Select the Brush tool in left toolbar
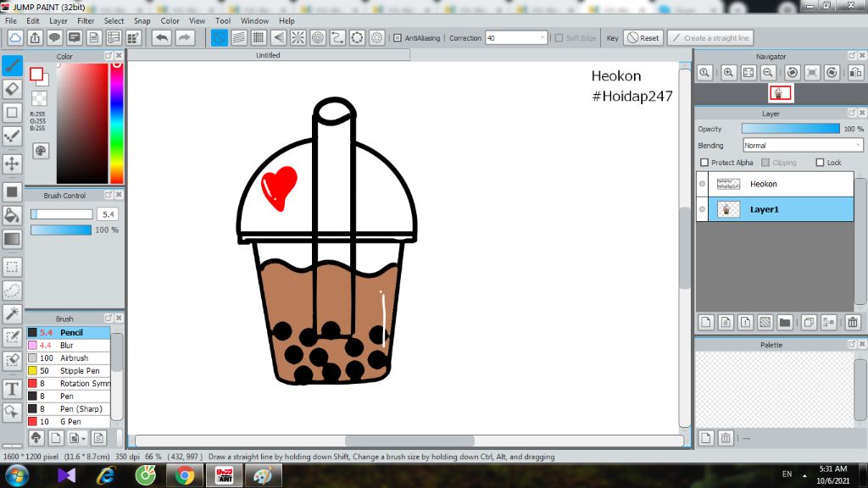 (12, 66)
